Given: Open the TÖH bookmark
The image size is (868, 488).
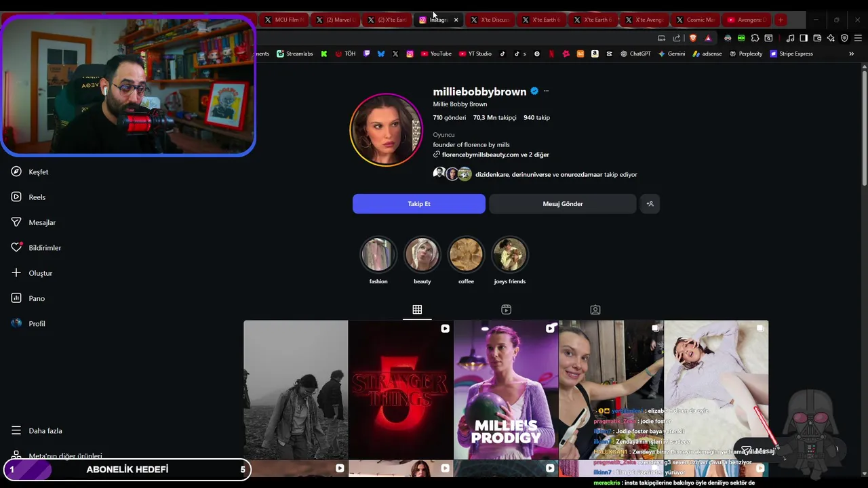Looking at the screenshot, I should point(345,54).
